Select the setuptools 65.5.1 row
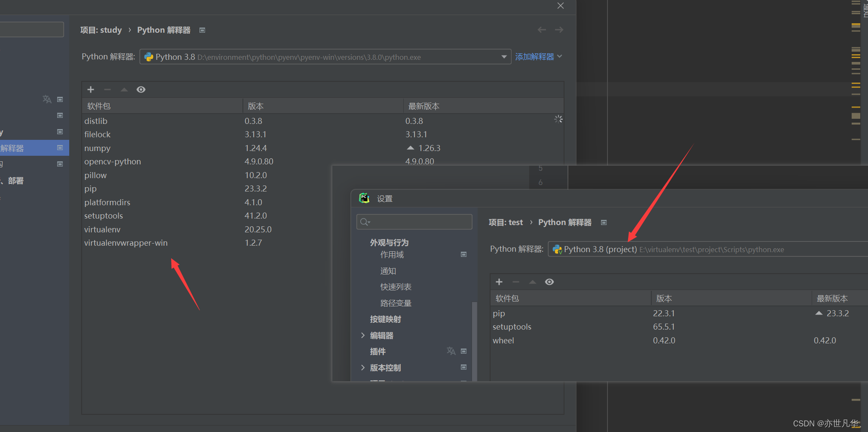 pos(679,327)
